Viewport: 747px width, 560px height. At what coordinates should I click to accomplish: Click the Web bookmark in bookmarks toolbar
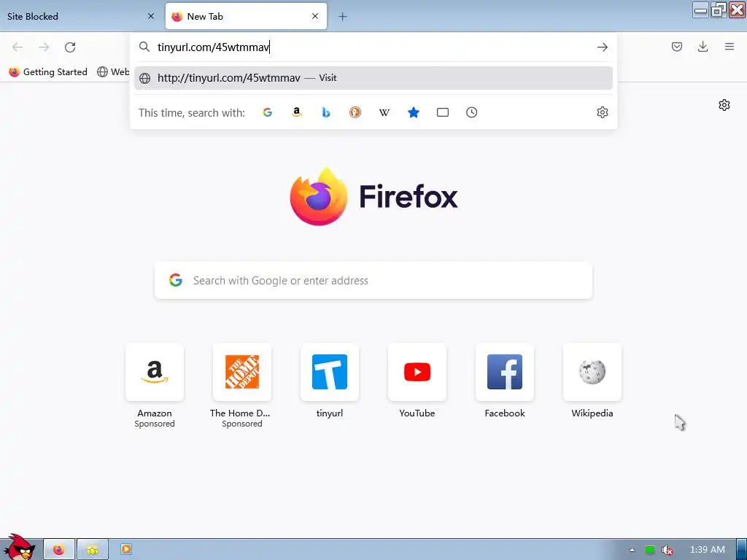(113, 72)
